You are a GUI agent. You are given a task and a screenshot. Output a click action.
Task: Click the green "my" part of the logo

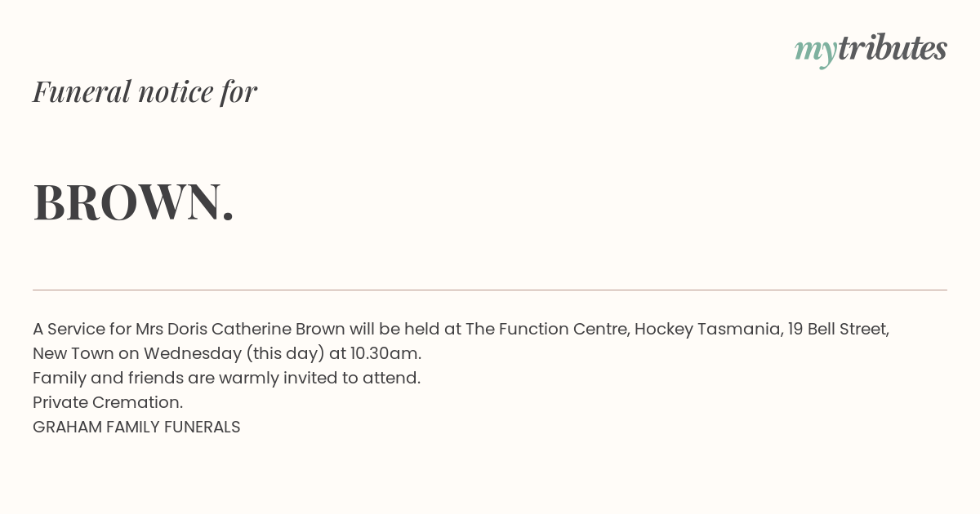click(816, 51)
